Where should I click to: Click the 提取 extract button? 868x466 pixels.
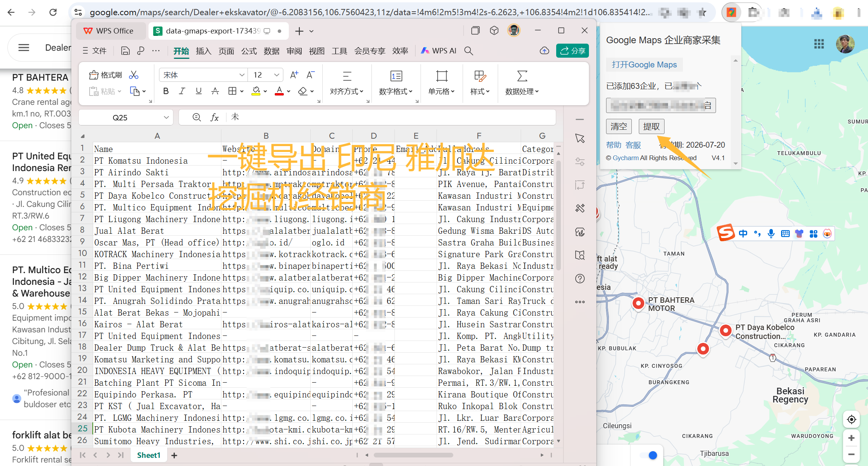[651, 126]
